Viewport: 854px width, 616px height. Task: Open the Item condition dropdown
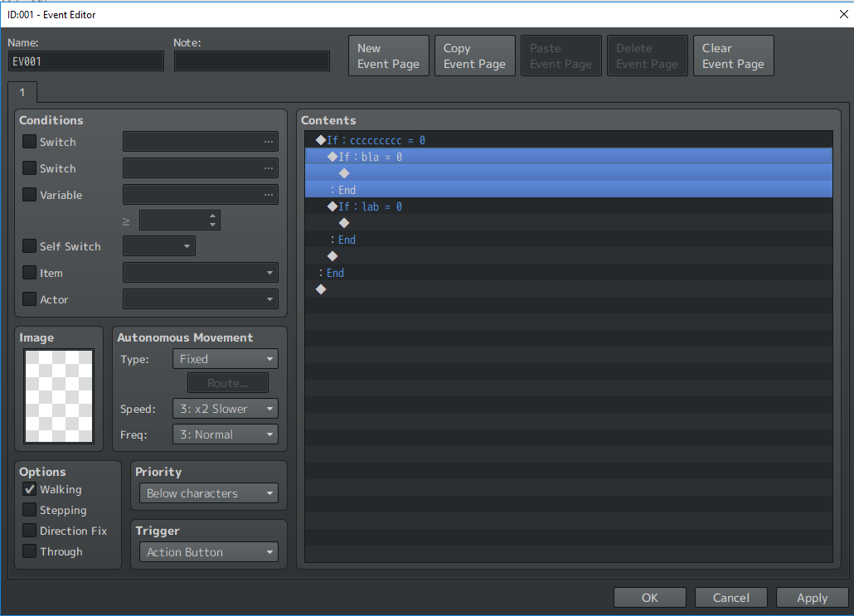201,272
